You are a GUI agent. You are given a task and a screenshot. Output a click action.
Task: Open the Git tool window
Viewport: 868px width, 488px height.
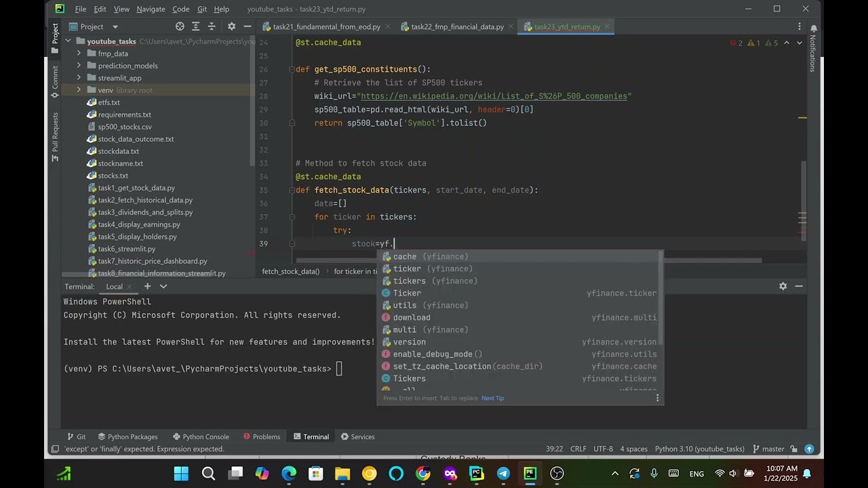pos(76,436)
